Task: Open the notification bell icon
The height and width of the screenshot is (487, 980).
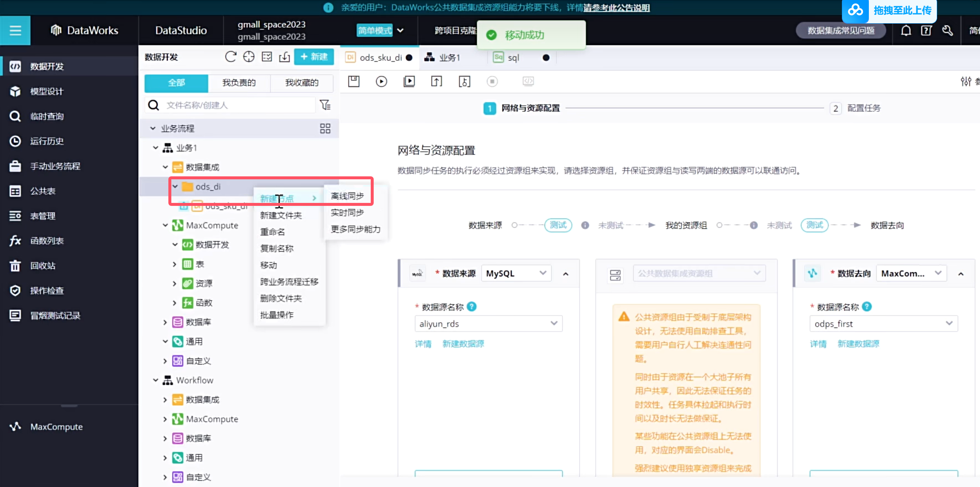Action: click(906, 30)
